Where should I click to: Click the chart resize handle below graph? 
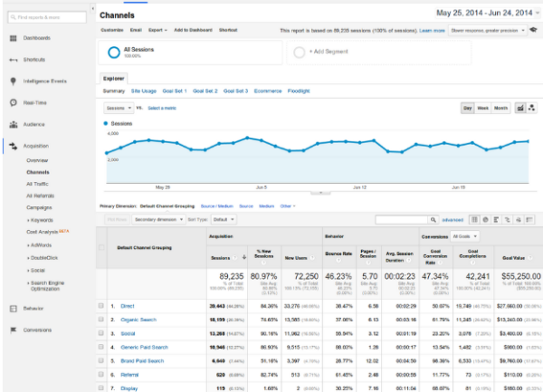tap(316, 193)
